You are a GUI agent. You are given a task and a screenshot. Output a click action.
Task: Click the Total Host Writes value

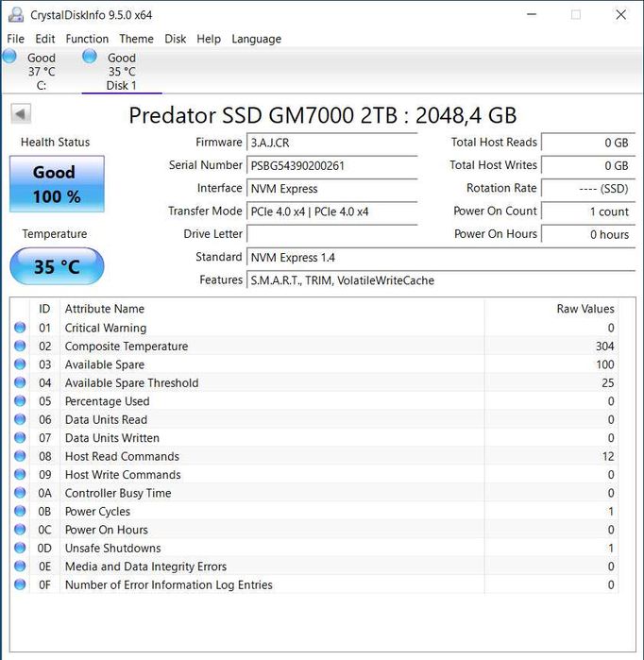(x=588, y=165)
